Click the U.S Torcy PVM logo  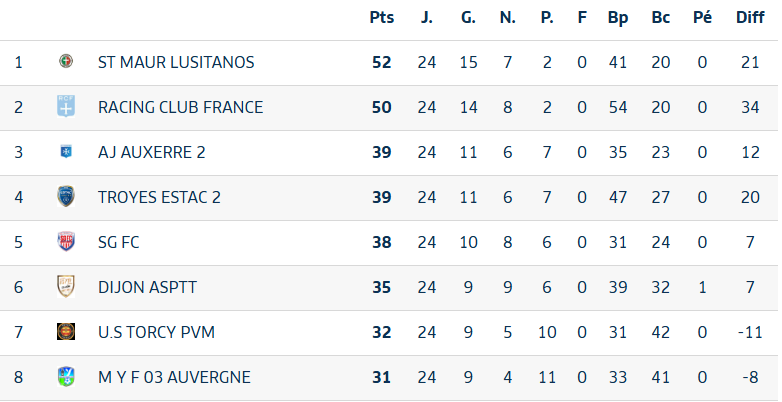[66, 332]
